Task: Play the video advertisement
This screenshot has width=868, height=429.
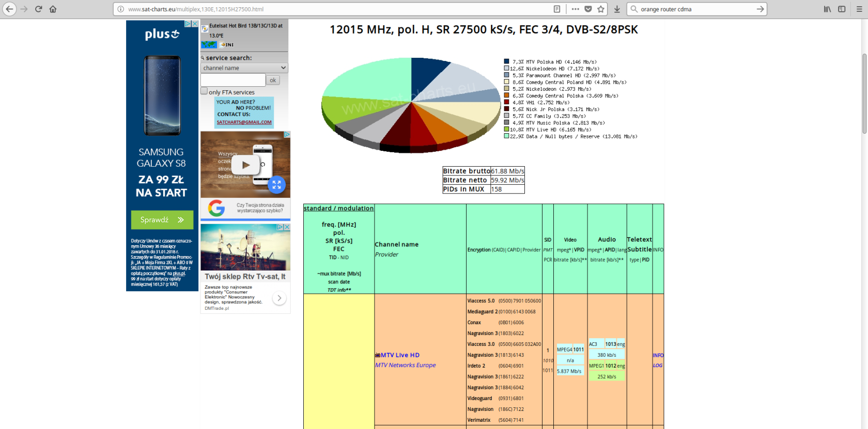Action: pyautogui.click(x=246, y=165)
